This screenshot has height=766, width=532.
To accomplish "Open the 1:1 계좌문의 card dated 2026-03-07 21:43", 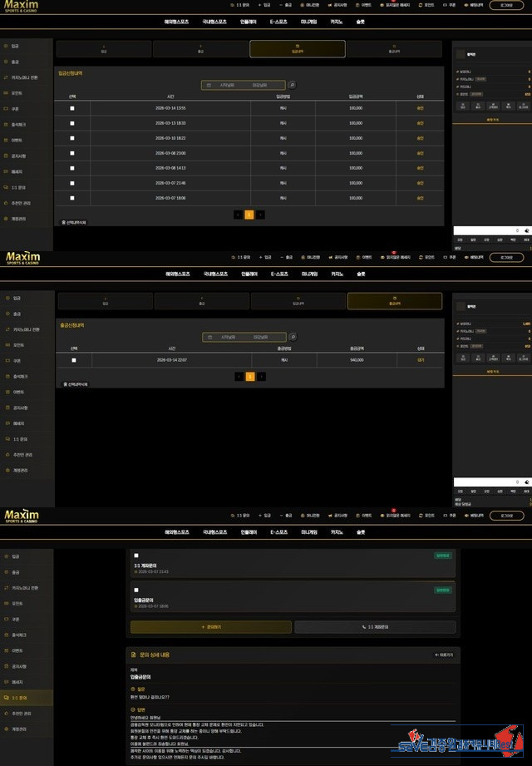I will coord(293,562).
